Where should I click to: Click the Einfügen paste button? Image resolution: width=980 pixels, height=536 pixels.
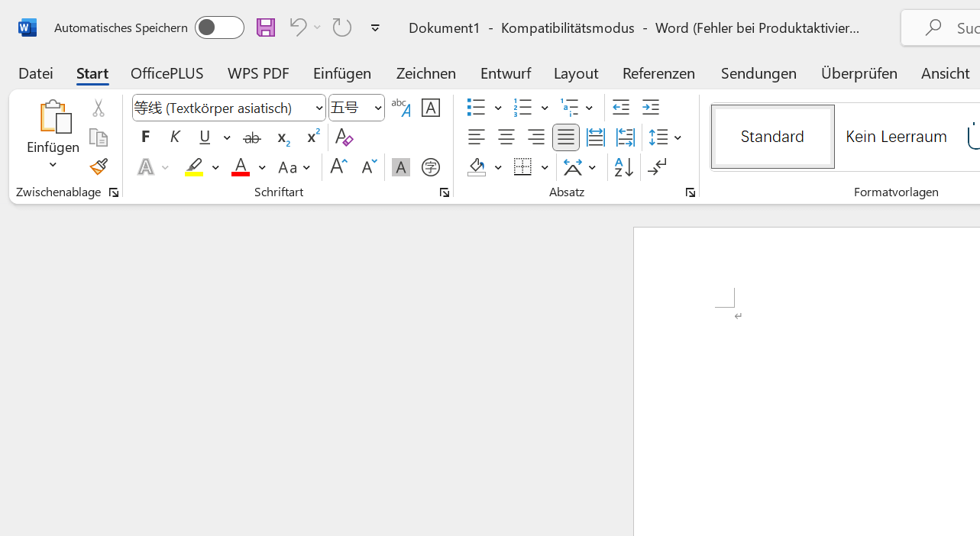[x=52, y=117]
